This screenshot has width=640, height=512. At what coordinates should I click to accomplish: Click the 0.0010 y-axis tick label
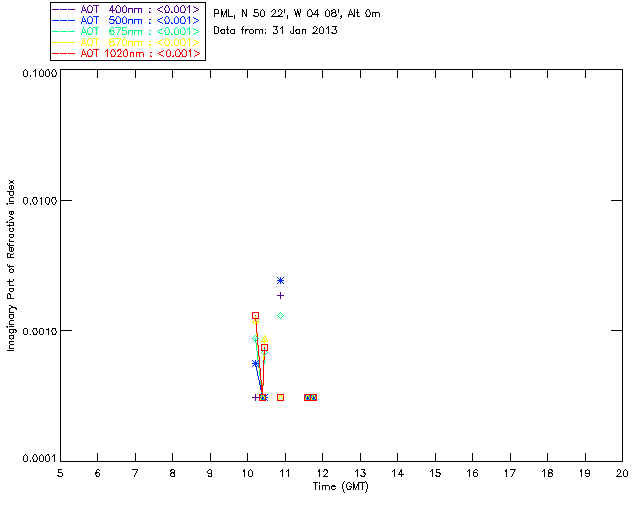(x=39, y=331)
